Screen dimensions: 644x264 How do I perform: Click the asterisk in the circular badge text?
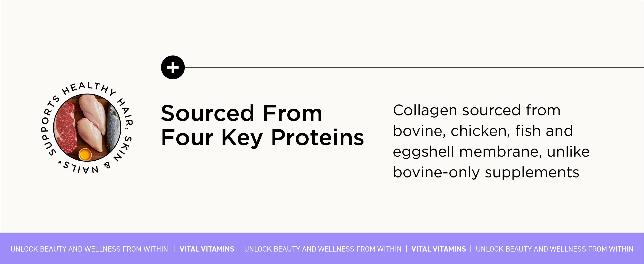tap(60, 163)
